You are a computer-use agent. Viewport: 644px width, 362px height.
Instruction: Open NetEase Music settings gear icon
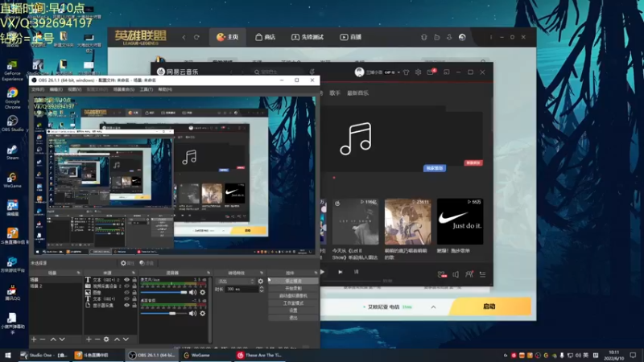coord(418,72)
